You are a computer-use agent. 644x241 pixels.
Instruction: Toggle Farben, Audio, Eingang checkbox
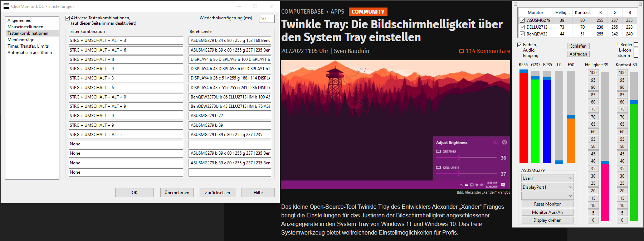pos(519,45)
